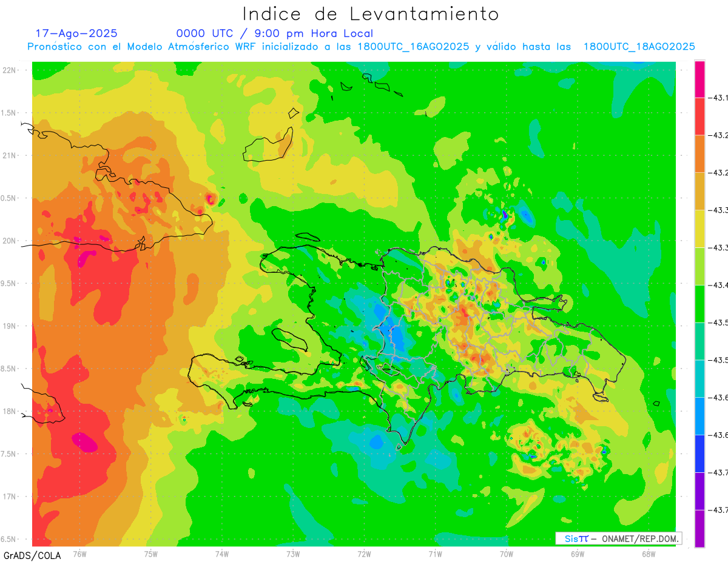Click the '8.5N' latitude label
Screen dimensions: 728x562
(8, 369)
